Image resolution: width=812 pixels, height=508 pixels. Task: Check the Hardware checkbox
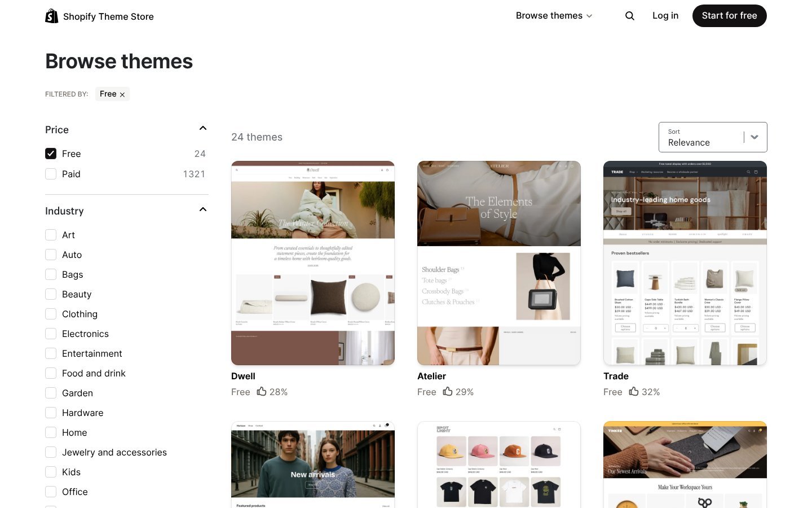(51, 413)
